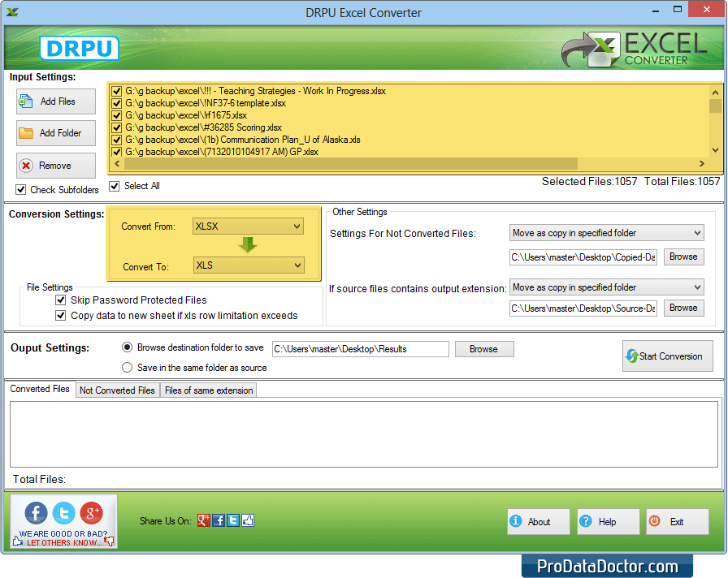Image resolution: width=728 pixels, height=578 pixels.
Task: Select the Save in the same folder as source option
Action: pyautogui.click(x=127, y=367)
